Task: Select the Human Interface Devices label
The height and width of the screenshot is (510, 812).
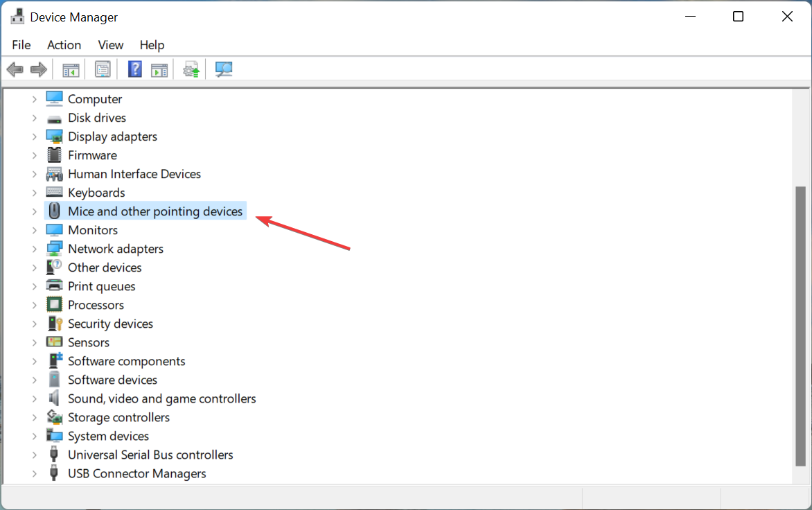Action: click(134, 174)
